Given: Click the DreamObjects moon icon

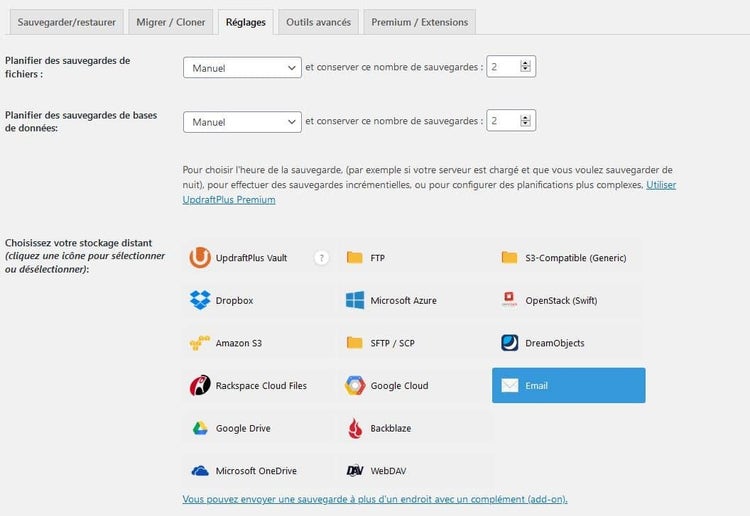Looking at the screenshot, I should 509,343.
